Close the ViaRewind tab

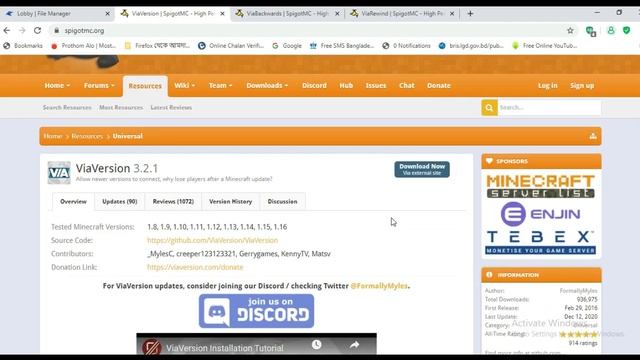(x=452, y=13)
